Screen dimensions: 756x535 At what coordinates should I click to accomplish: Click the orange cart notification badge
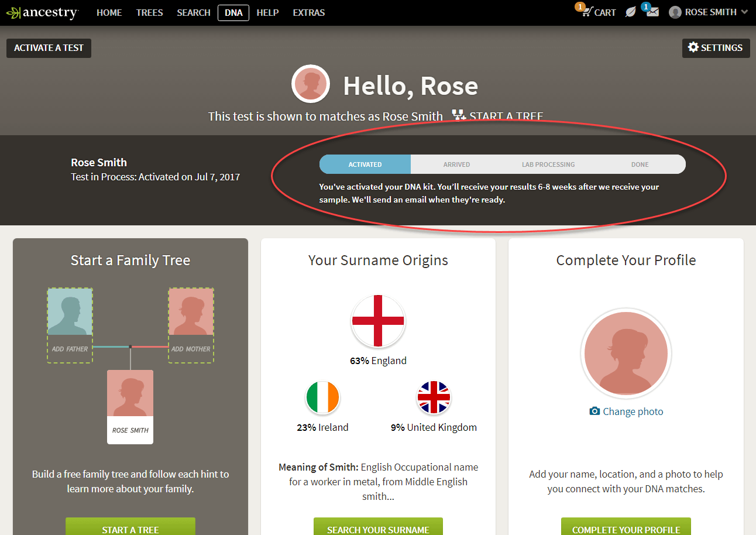tap(580, 6)
